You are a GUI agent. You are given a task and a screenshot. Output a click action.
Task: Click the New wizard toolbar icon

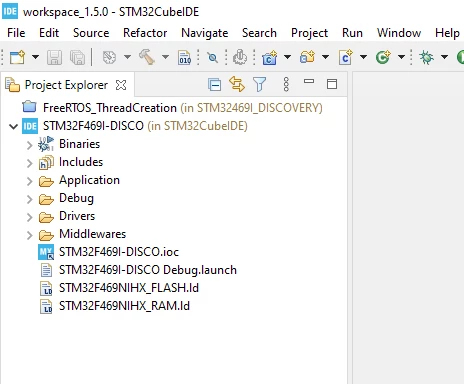17,57
